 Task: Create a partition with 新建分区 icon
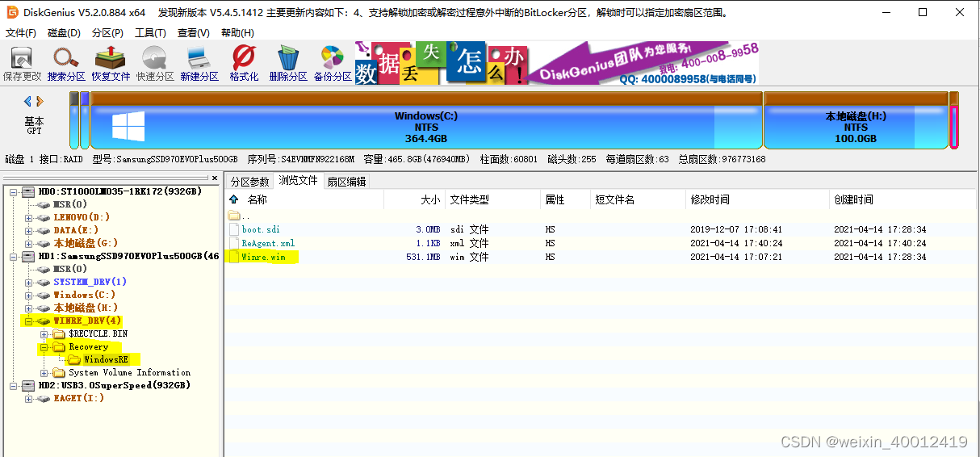pyautogui.click(x=199, y=58)
